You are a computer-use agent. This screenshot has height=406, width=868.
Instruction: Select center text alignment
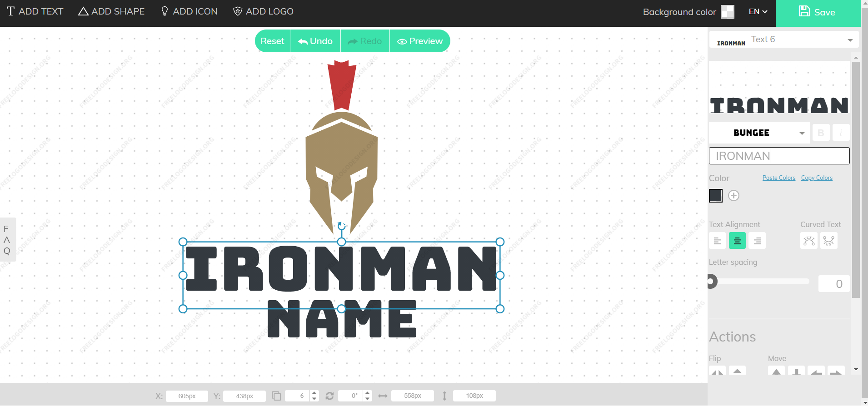tap(737, 241)
